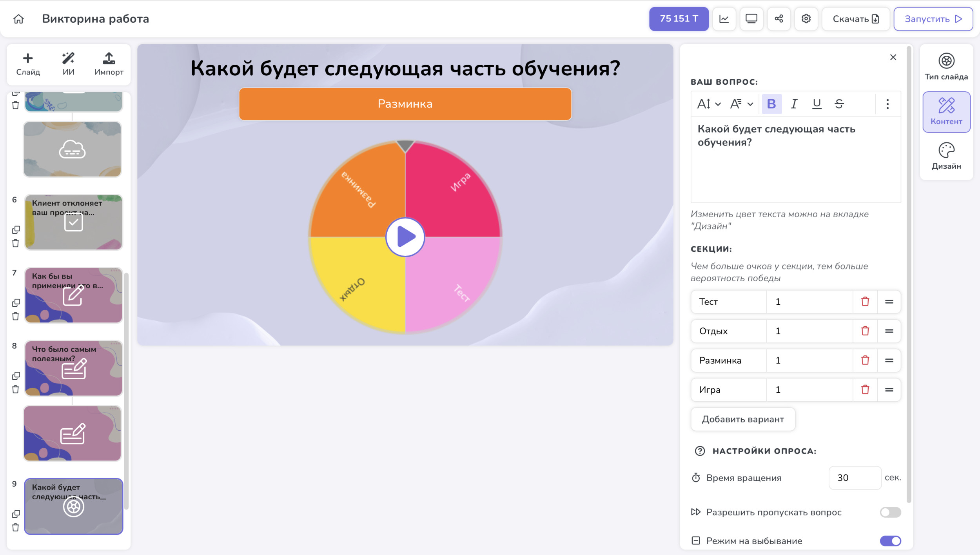Screen dimensions: 980x555
Task: Click the share icon in header
Action: click(x=779, y=19)
